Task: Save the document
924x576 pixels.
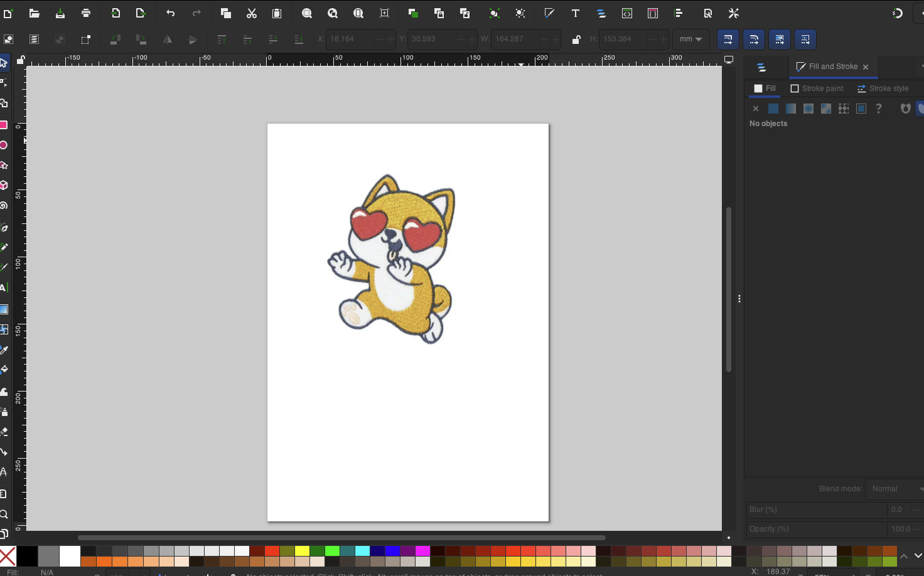Action: (60, 13)
